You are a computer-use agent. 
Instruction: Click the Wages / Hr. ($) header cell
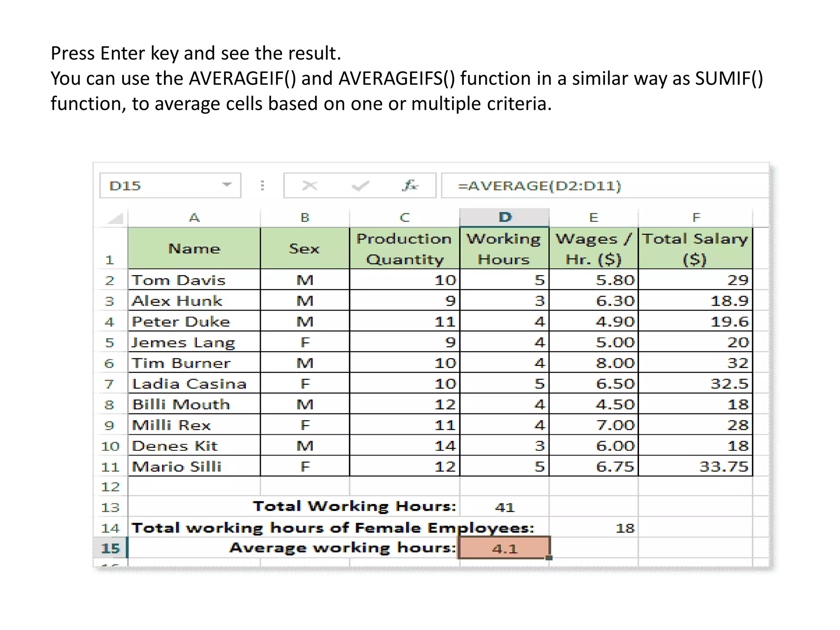593,249
